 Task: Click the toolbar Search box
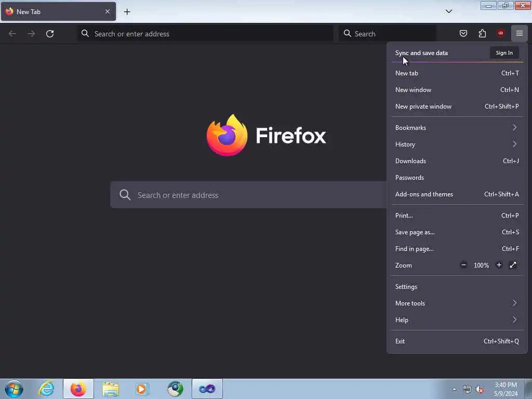pyautogui.click(x=387, y=34)
